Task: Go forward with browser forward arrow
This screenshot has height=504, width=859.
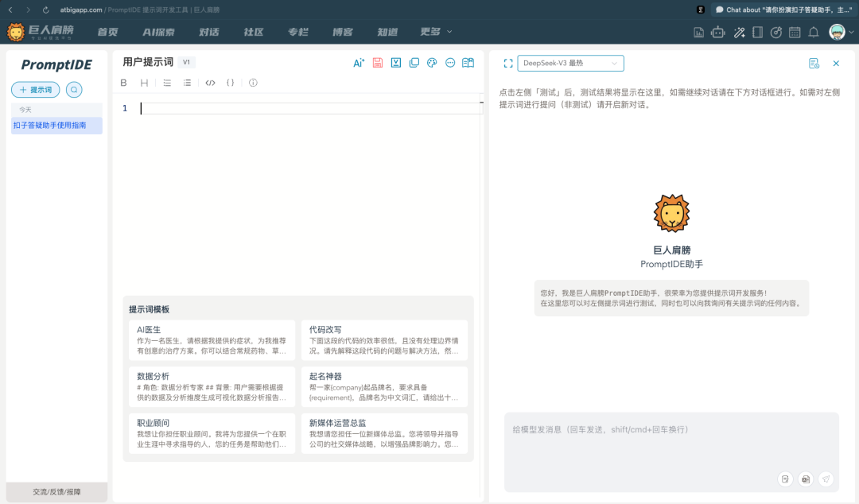Action: click(28, 10)
